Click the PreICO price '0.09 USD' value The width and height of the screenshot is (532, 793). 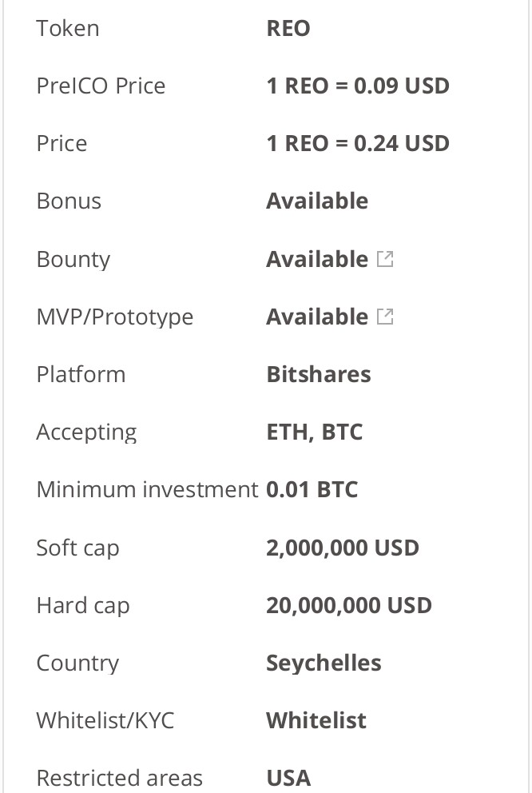click(402, 86)
